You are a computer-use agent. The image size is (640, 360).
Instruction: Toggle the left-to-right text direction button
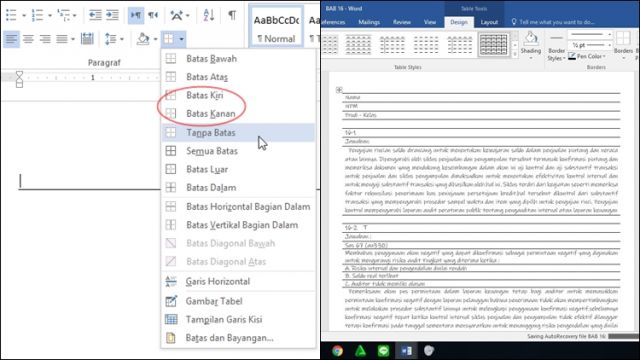[136, 16]
